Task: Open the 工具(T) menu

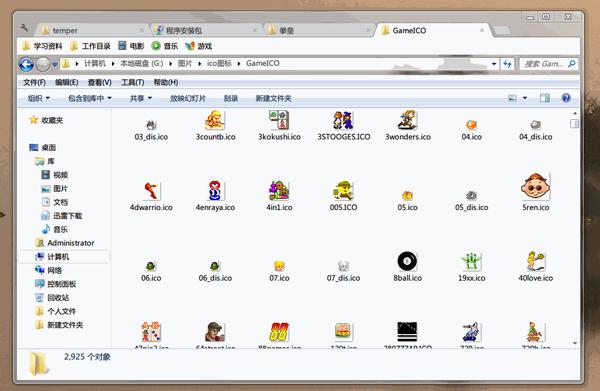Action: pos(132,82)
